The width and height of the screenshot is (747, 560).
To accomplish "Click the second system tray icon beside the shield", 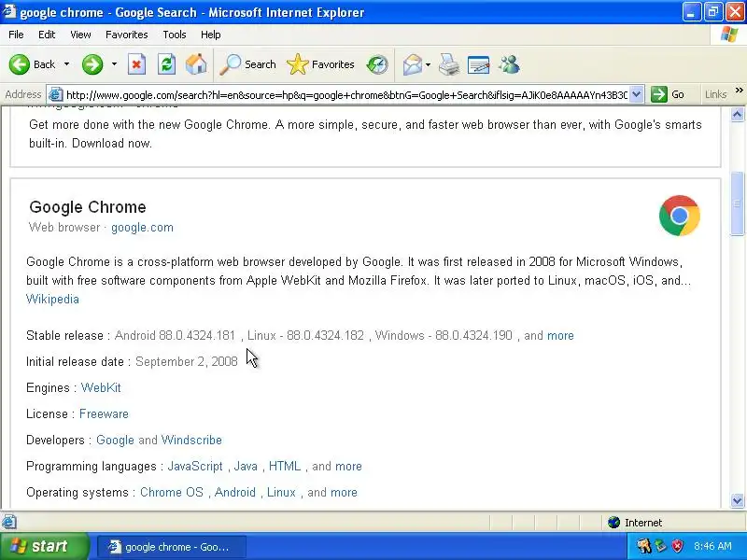I will pyautogui.click(x=661, y=546).
